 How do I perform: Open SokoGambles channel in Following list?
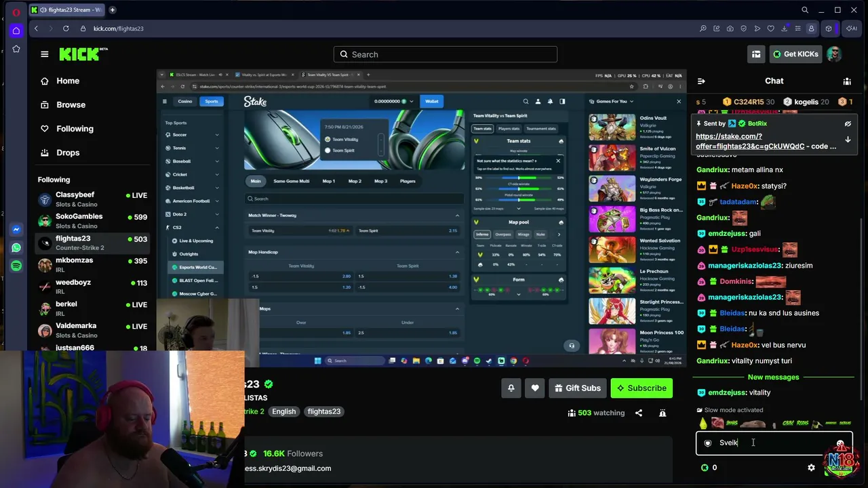[x=92, y=221]
